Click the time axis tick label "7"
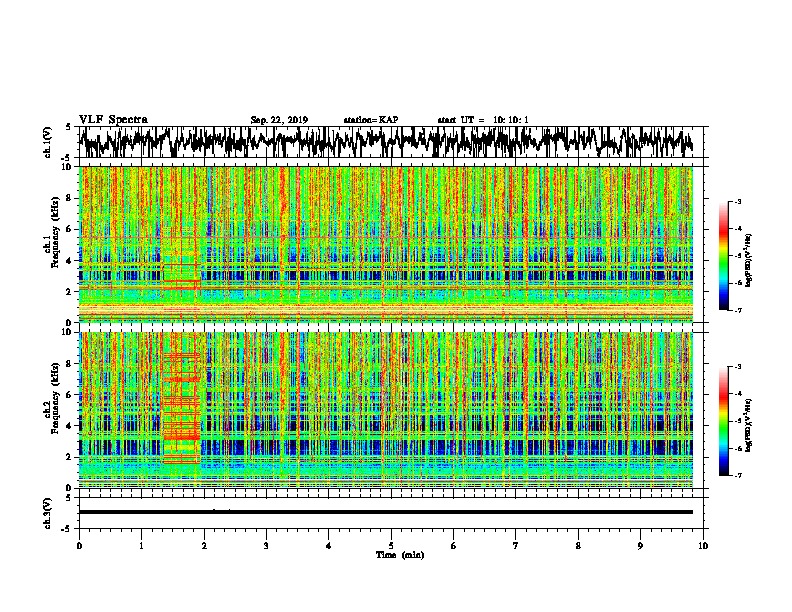Image resolution: width=792 pixels, height=612 pixels. 516,546
